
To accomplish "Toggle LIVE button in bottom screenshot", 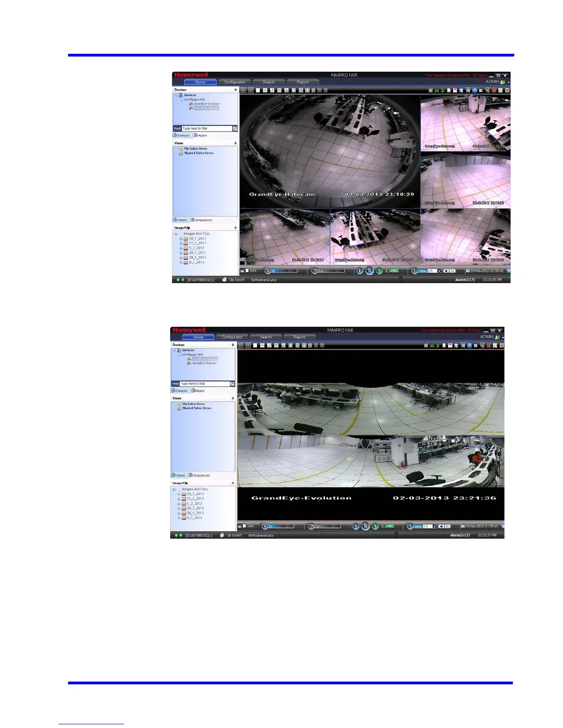I will 388,526.
